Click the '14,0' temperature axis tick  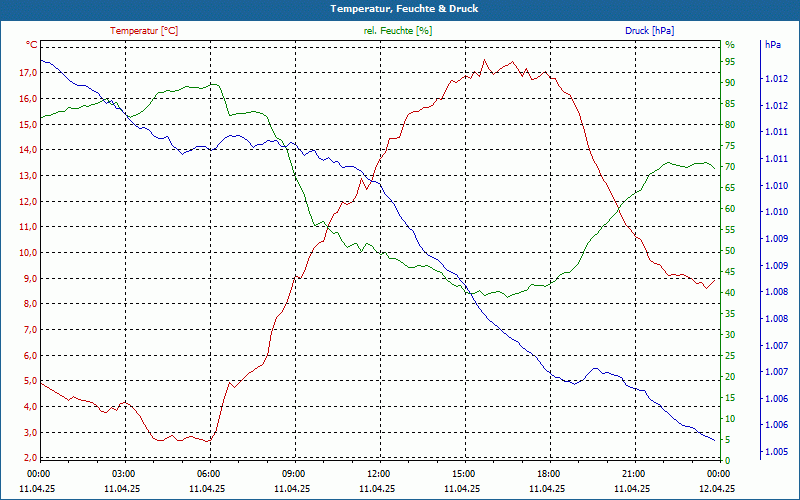click(x=28, y=150)
